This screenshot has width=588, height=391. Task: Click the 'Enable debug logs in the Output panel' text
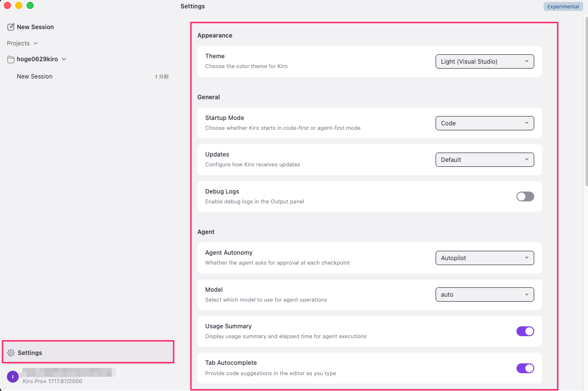point(255,201)
